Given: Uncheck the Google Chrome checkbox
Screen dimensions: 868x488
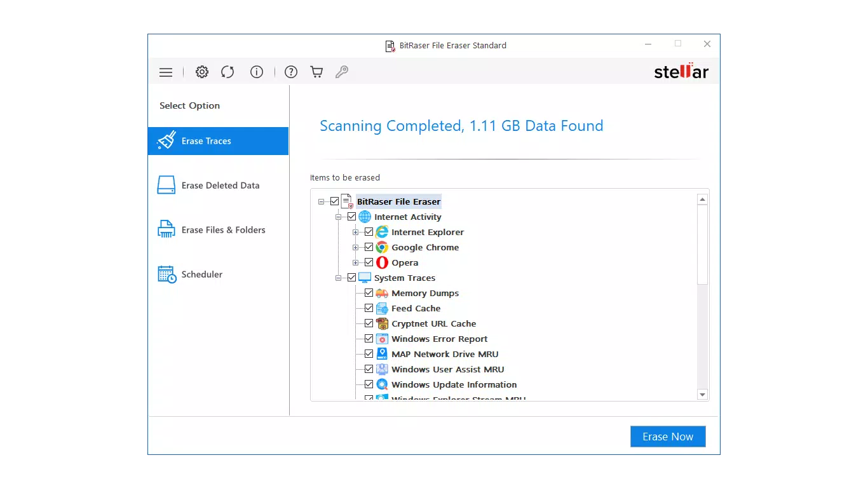Looking at the screenshot, I should (x=369, y=247).
